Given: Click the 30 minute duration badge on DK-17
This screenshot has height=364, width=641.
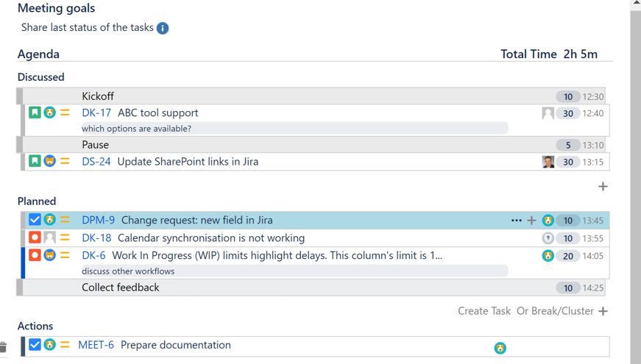Looking at the screenshot, I should point(567,113).
